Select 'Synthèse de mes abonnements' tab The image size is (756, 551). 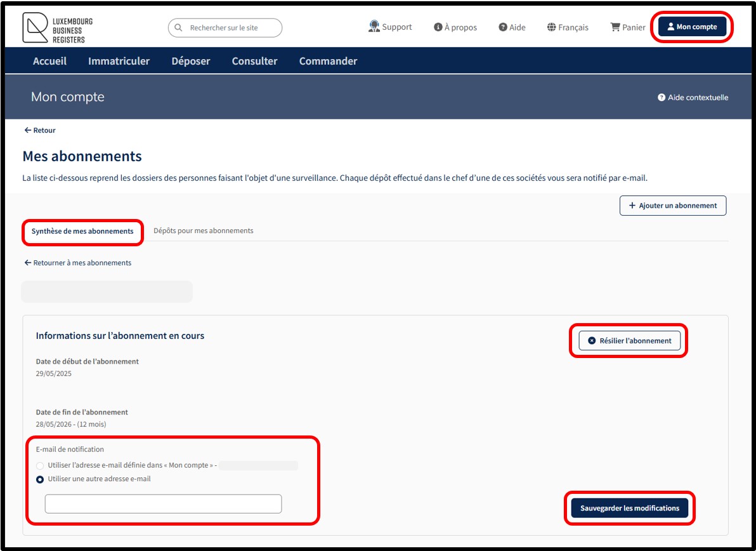(82, 231)
